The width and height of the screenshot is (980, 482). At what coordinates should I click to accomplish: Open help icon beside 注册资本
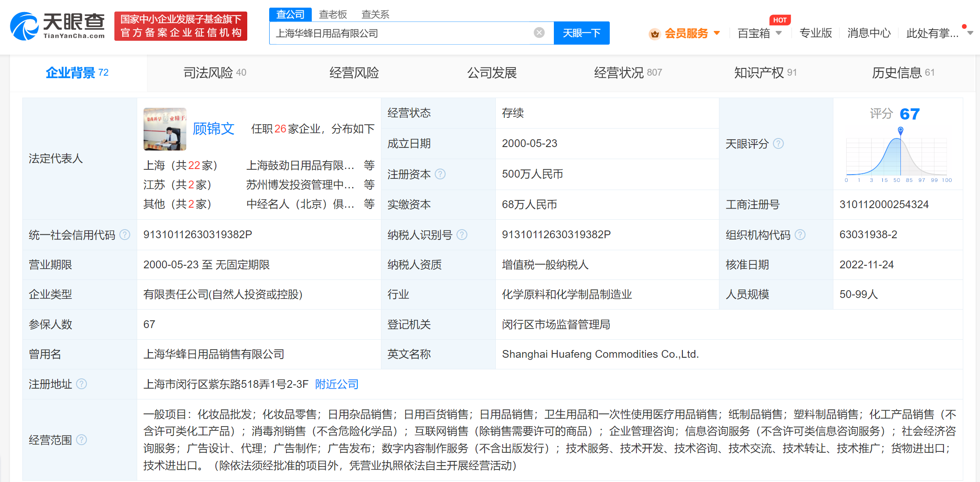pyautogui.click(x=440, y=174)
